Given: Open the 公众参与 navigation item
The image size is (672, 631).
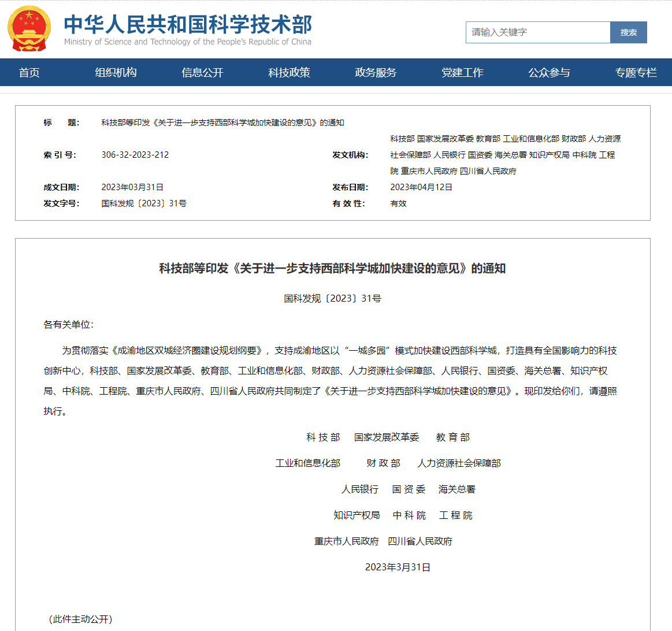Looking at the screenshot, I should [x=549, y=72].
